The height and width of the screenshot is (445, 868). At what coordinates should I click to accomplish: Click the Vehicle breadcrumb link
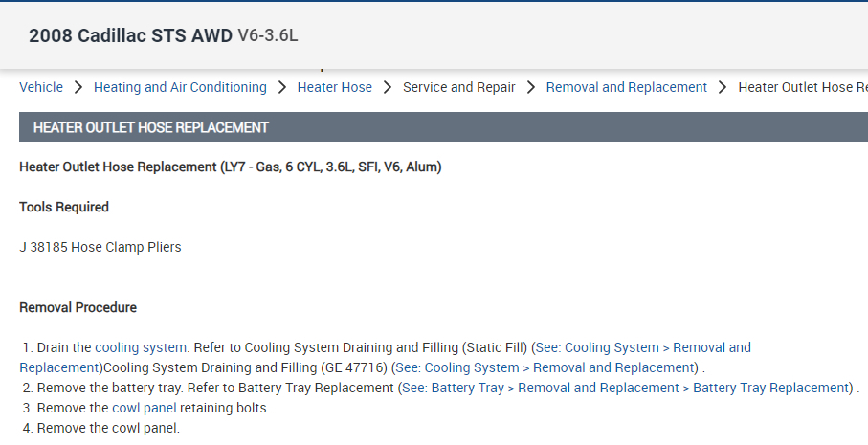click(x=41, y=87)
